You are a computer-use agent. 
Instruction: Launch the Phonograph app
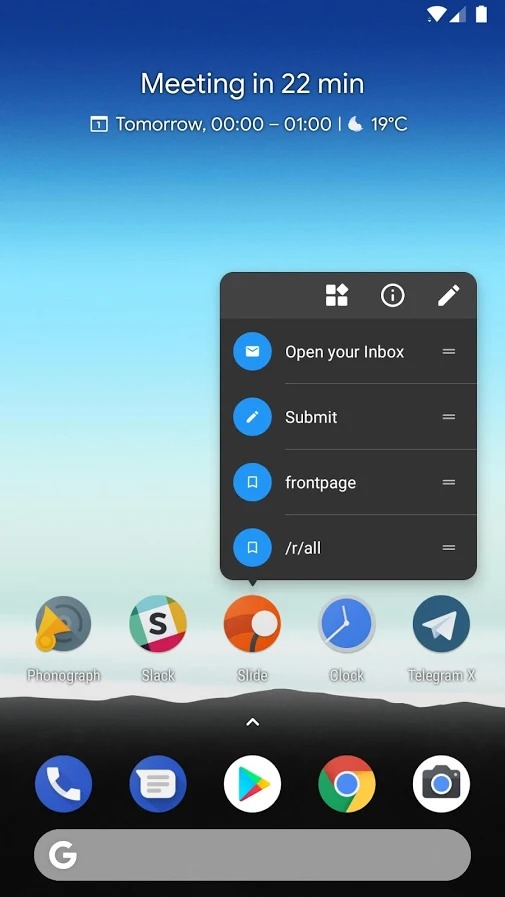click(x=63, y=624)
